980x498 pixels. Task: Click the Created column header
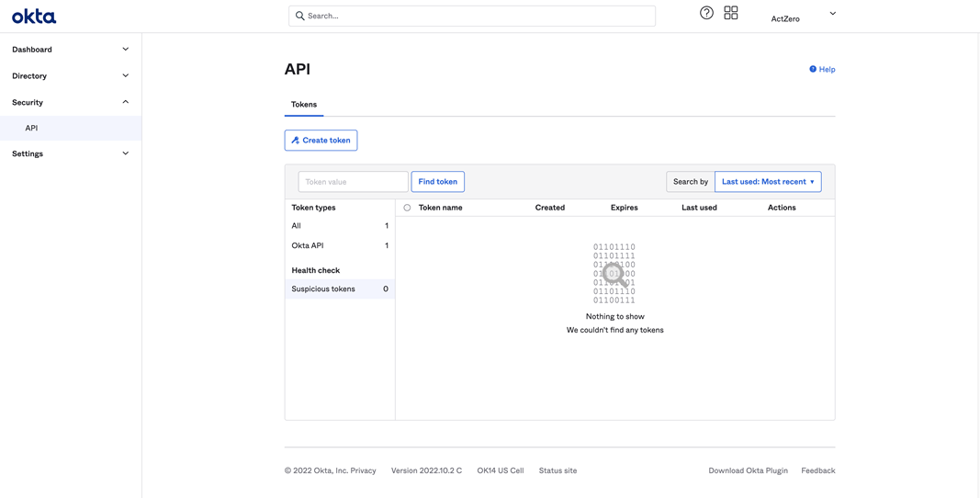click(x=550, y=208)
